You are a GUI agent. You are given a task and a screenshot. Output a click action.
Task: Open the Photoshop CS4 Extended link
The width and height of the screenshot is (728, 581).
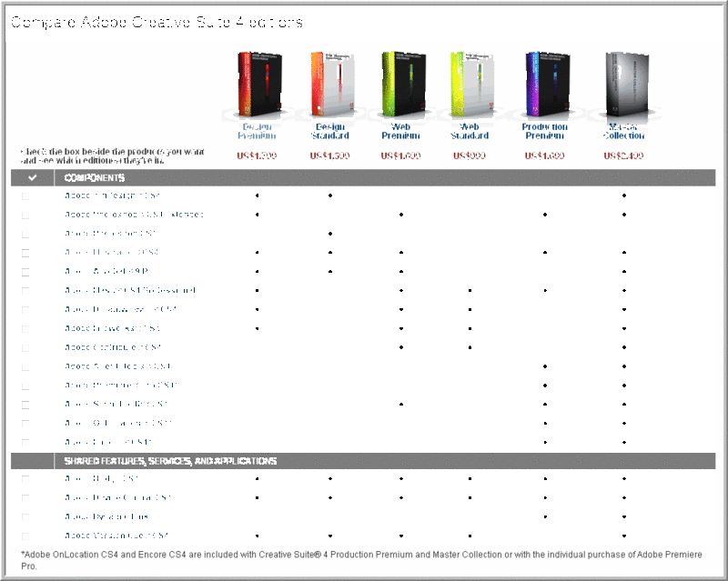pos(134,215)
